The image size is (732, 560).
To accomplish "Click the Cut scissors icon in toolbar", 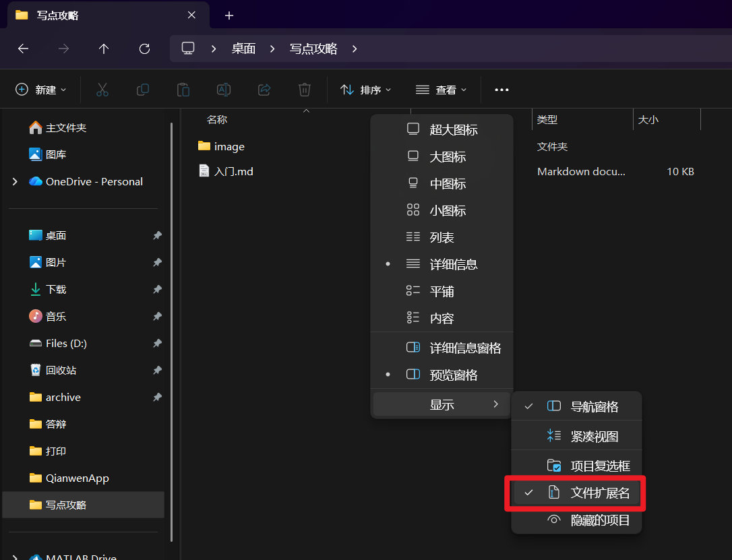I will coord(102,90).
